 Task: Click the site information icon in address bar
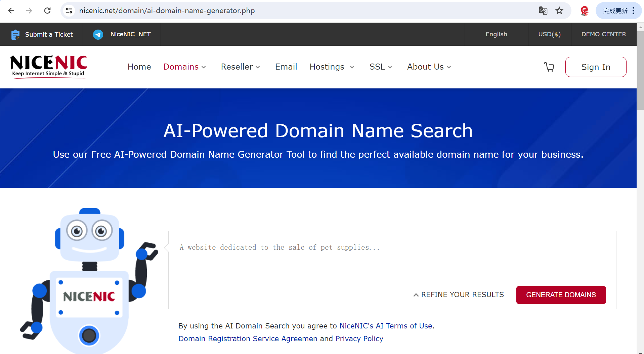(69, 10)
